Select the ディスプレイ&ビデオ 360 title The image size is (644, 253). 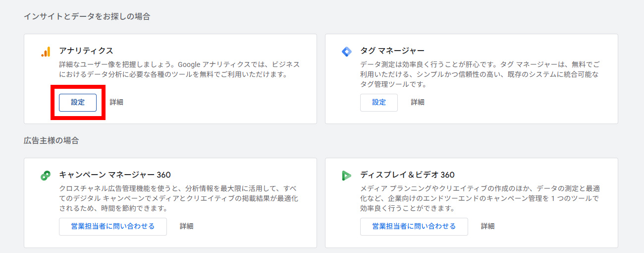(407, 175)
